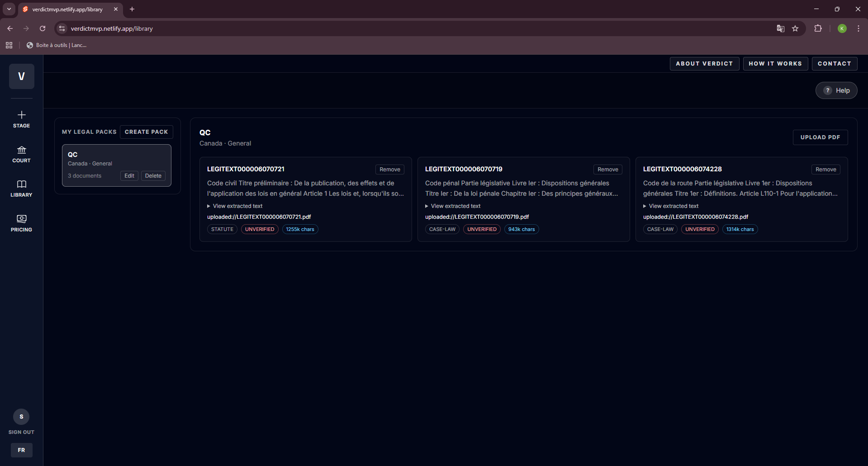This screenshot has height=466, width=868.
Task: Select the QC pack card
Action: point(117,165)
